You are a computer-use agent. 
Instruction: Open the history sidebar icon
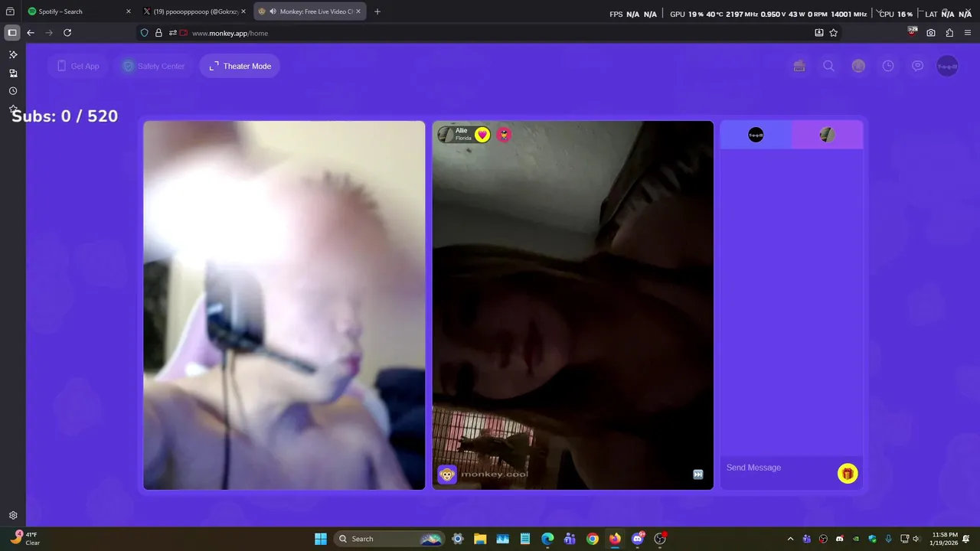(13, 91)
